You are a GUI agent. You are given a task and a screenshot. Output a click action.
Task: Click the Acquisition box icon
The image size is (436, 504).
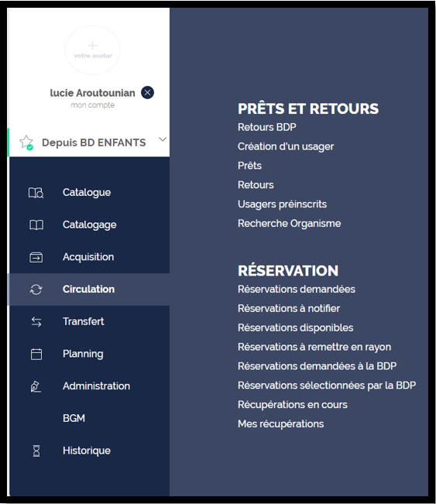pos(36,258)
